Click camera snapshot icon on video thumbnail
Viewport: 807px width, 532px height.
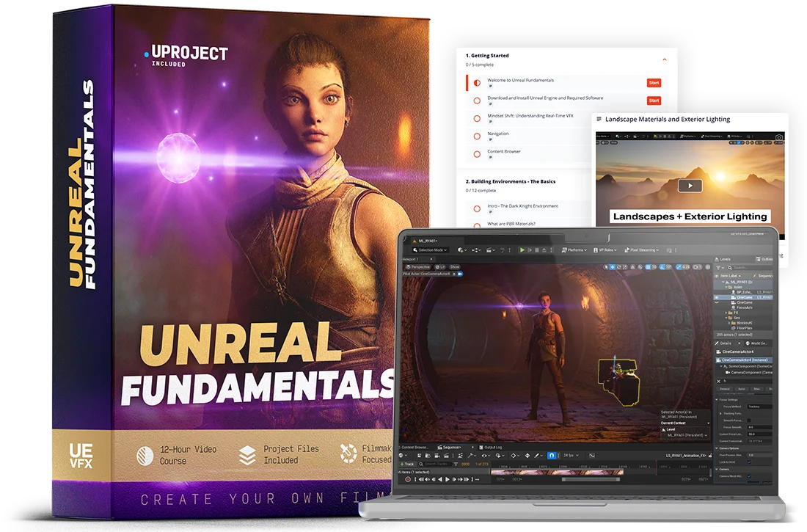point(778,137)
